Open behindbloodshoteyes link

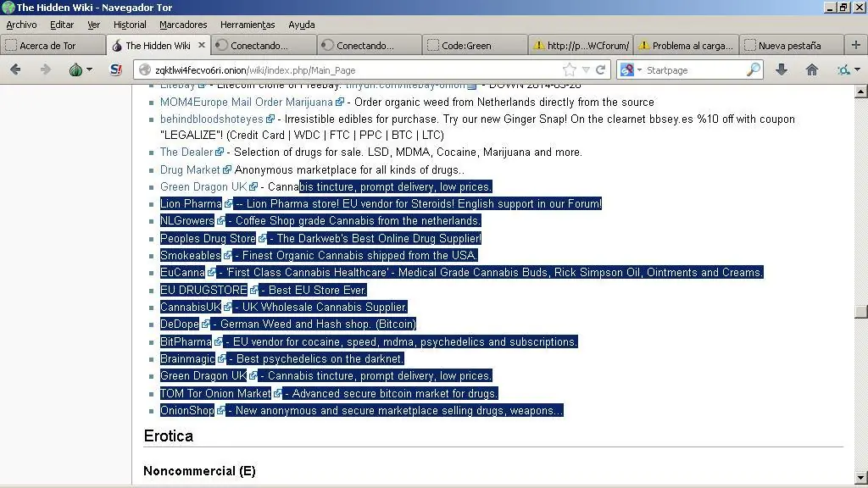(211, 119)
